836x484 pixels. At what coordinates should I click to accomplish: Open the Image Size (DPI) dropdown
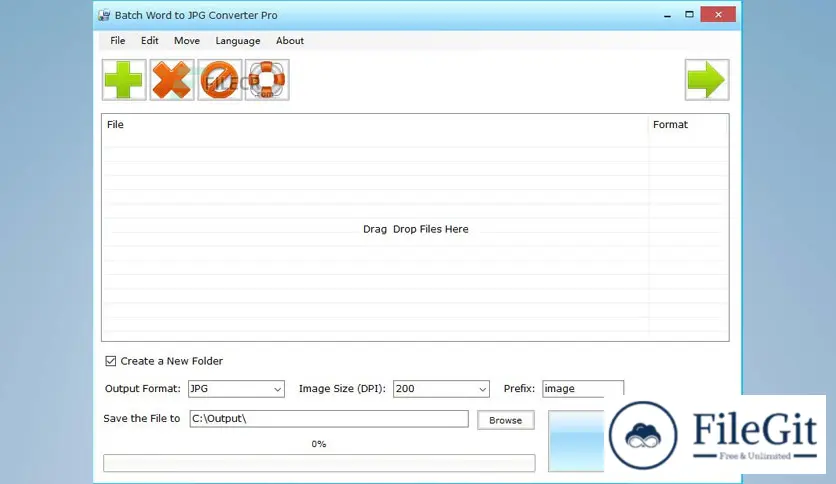[x=441, y=389]
